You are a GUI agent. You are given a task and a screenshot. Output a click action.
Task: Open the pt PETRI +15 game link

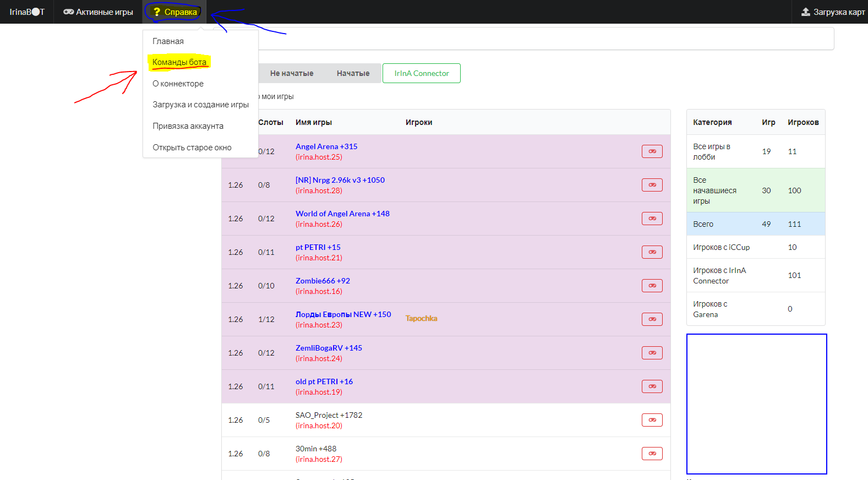tap(318, 247)
